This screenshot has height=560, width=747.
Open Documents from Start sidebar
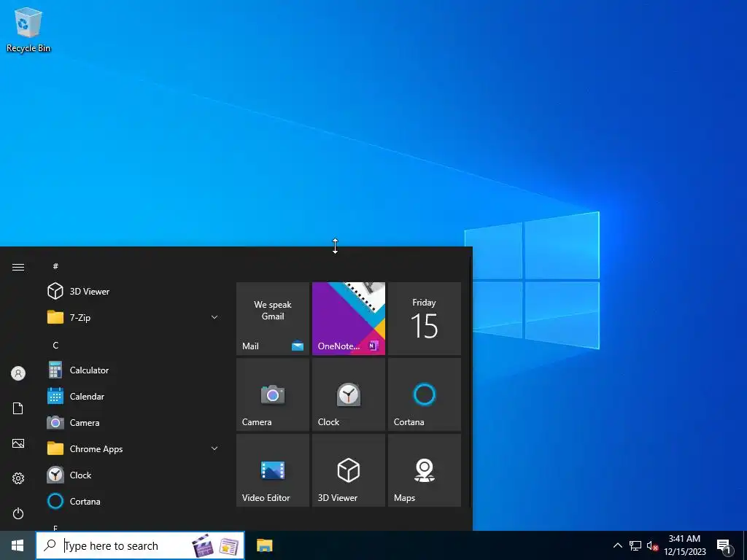[x=18, y=408]
